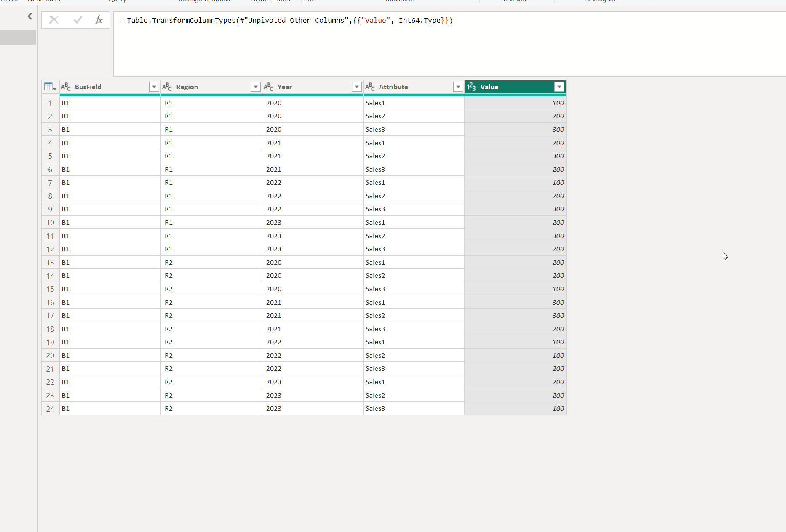This screenshot has width=786, height=532.
Task: Change Attribute column data type icon
Action: coord(370,87)
